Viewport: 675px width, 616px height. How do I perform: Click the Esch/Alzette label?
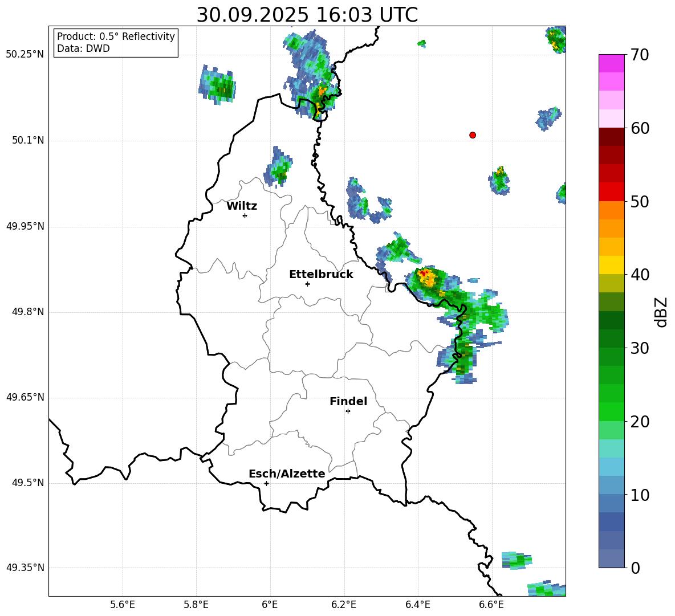pos(287,474)
